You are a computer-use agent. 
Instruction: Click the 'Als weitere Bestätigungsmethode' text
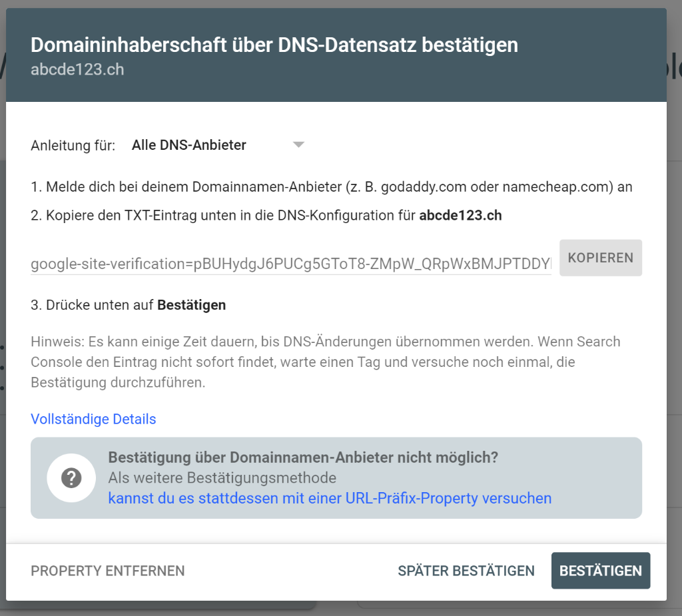pos(222,477)
